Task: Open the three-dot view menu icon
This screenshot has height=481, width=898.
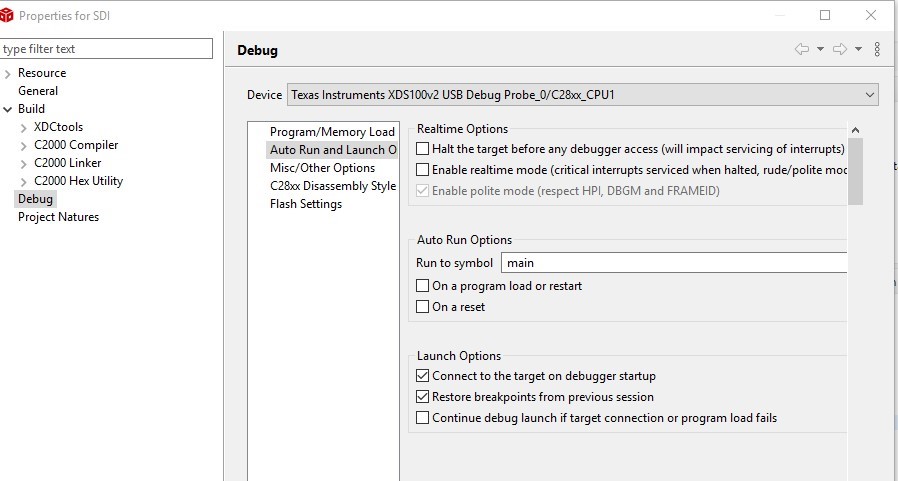Action: coord(877,49)
